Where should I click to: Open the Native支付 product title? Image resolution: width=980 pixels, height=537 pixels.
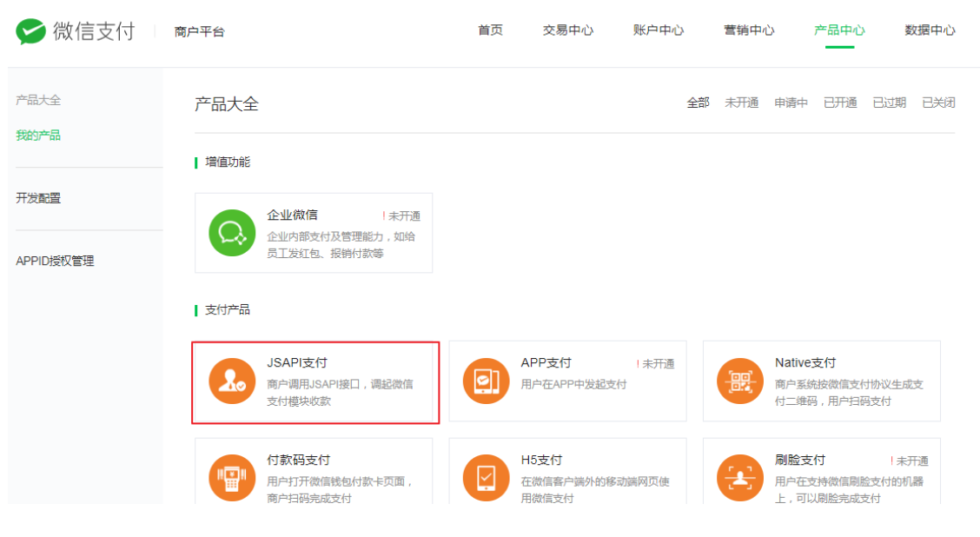coord(805,362)
